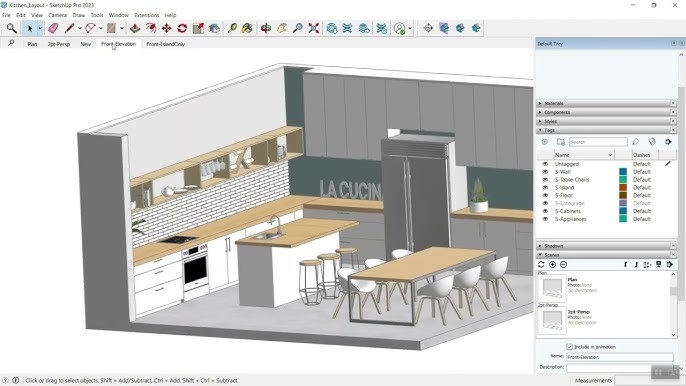Select the arrow Select tool
Screen dimensions: 686x386
[x=30, y=28]
